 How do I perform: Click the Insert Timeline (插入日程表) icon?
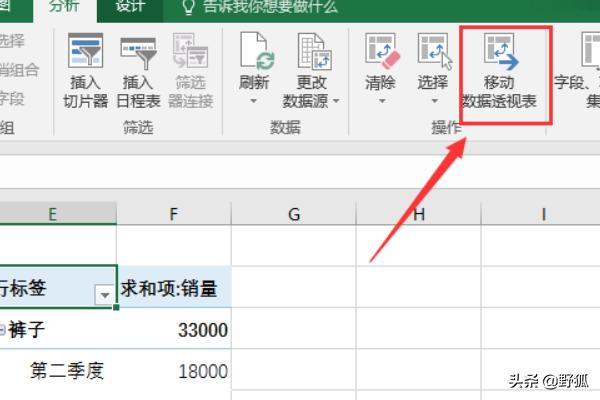(x=138, y=52)
